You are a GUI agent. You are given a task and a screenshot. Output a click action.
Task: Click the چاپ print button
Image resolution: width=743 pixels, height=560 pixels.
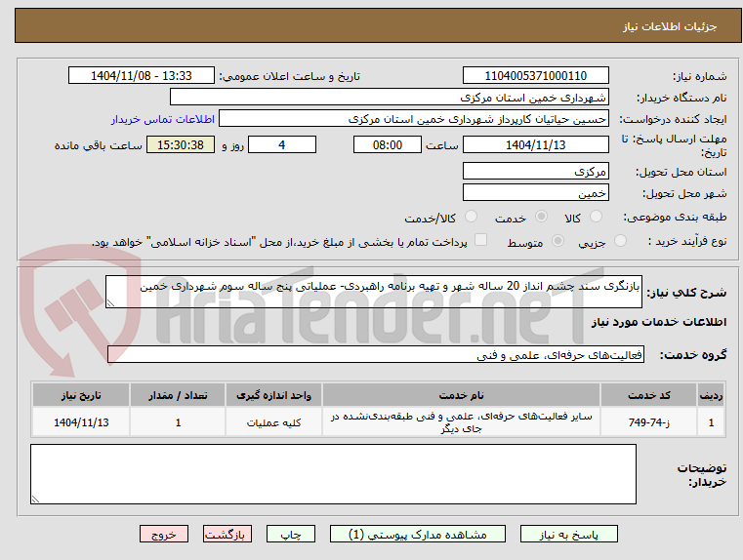(291, 534)
